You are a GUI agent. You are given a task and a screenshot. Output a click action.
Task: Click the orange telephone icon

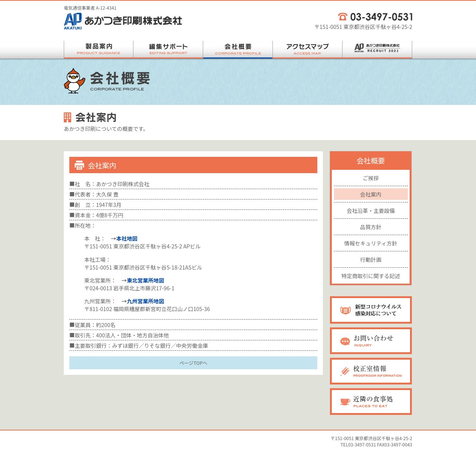[x=343, y=17]
